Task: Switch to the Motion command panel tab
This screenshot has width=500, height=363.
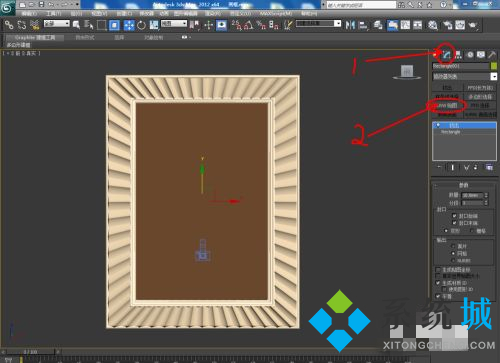Action: 470,55
